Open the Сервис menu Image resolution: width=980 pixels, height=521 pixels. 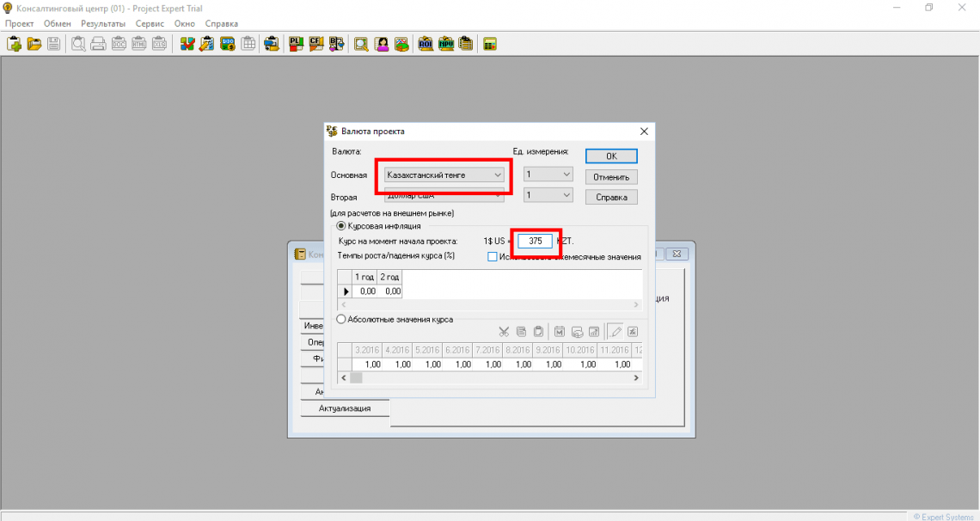point(150,23)
